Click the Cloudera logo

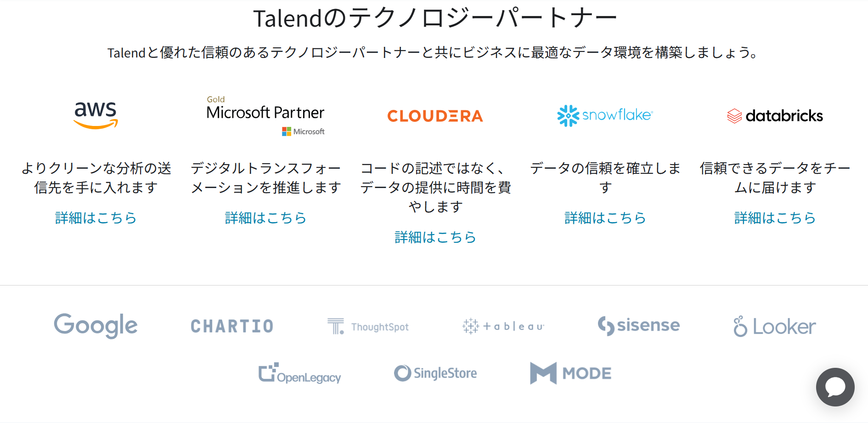pos(435,116)
